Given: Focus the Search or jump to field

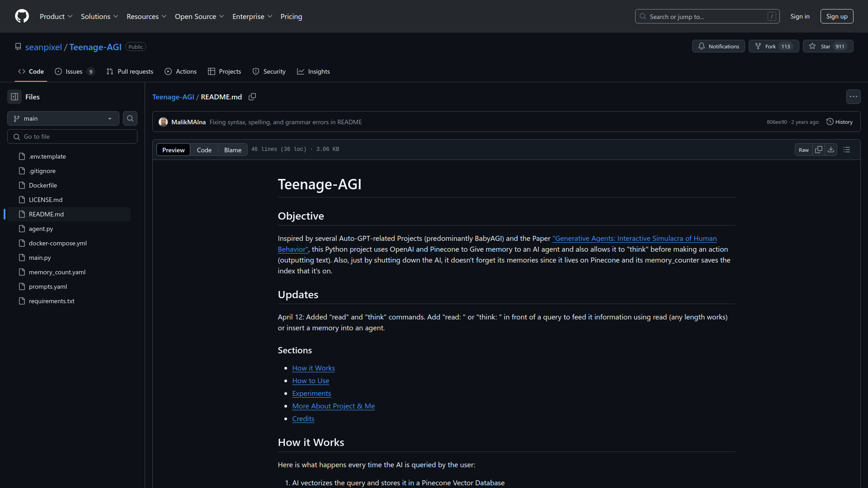Looking at the screenshot, I should tap(707, 16).
